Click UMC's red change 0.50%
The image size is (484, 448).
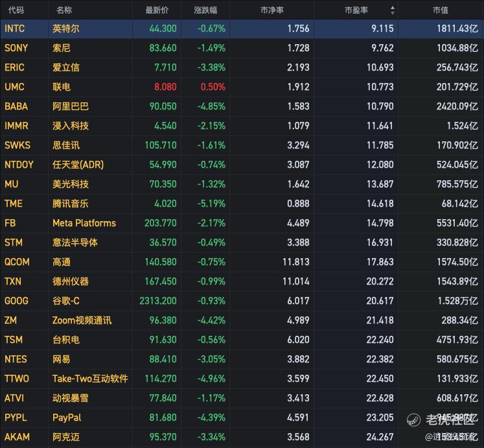click(213, 87)
